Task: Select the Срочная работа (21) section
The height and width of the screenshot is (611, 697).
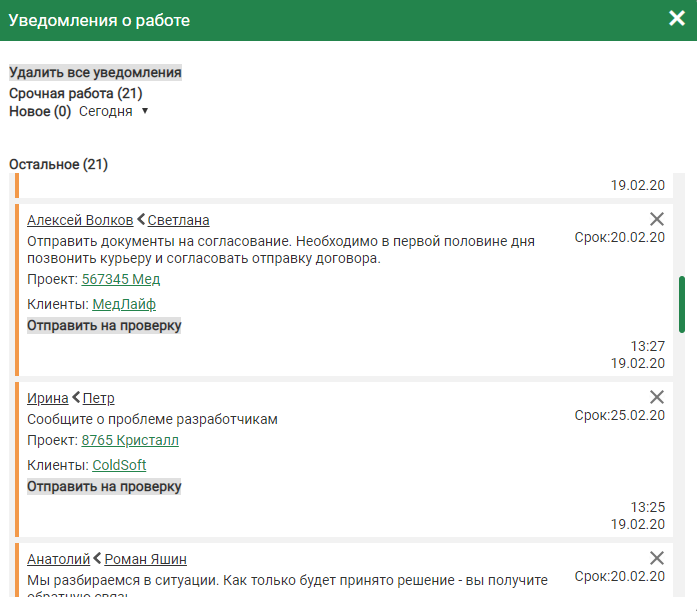Action: point(75,93)
